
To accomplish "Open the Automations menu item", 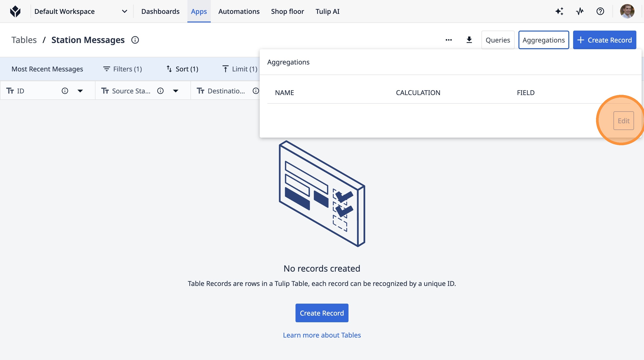I will (x=239, y=11).
